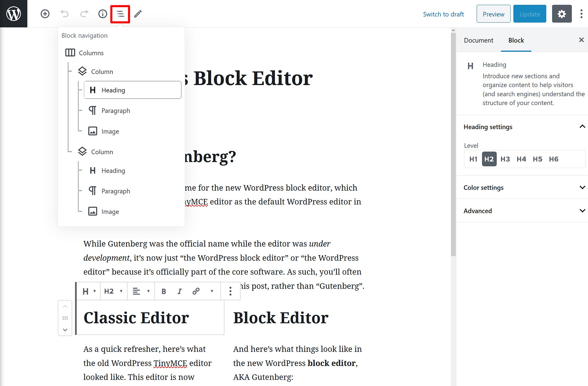Select H3 heading level

click(x=505, y=159)
